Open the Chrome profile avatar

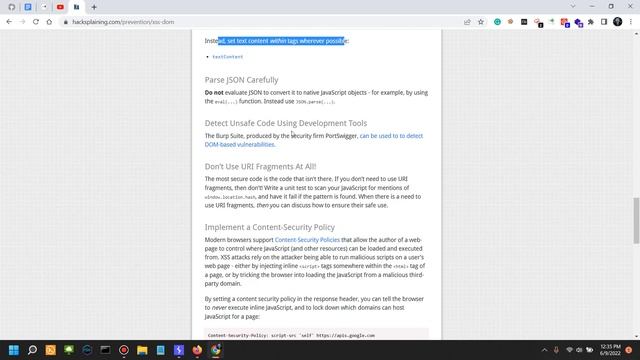618,22
